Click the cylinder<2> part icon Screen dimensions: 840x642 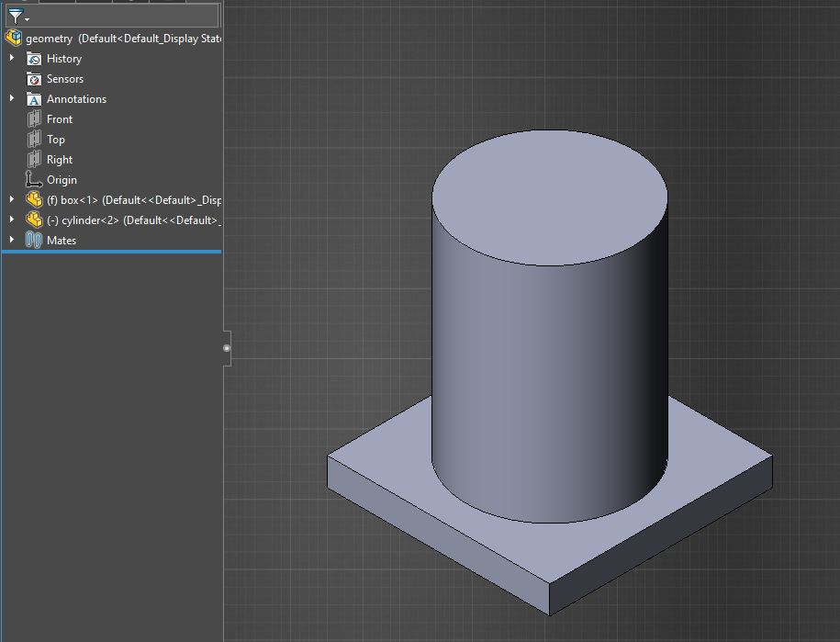(x=33, y=220)
